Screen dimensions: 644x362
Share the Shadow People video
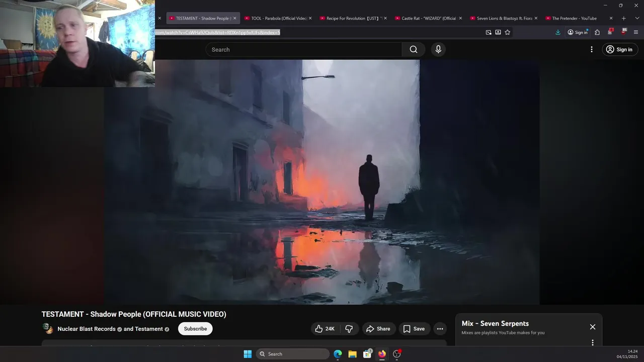[378, 329]
